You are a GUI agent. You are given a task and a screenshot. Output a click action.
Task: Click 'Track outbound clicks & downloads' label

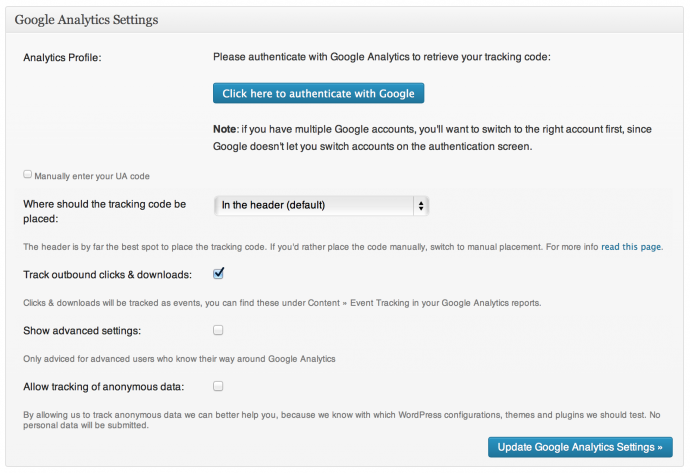(x=107, y=275)
